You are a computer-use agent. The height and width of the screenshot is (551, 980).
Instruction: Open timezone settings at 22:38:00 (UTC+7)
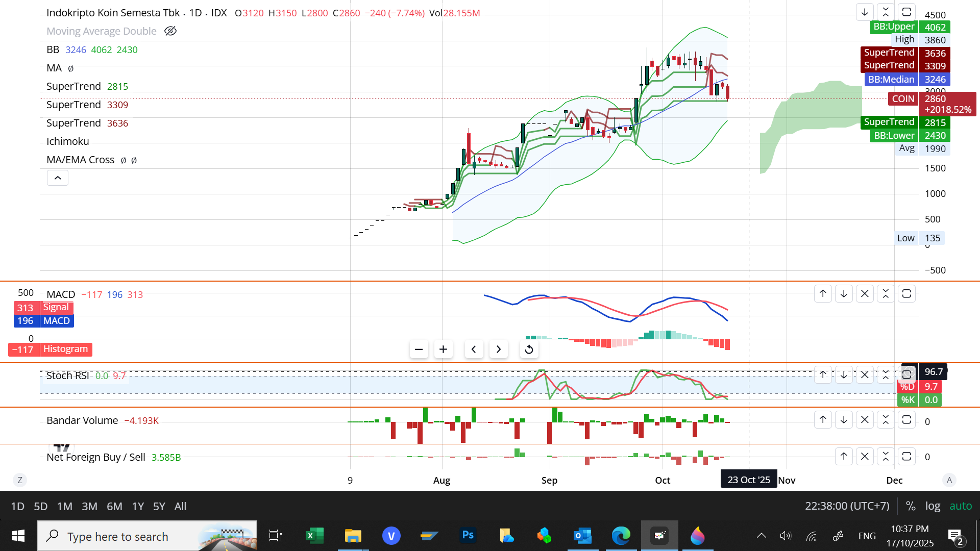[847, 506]
